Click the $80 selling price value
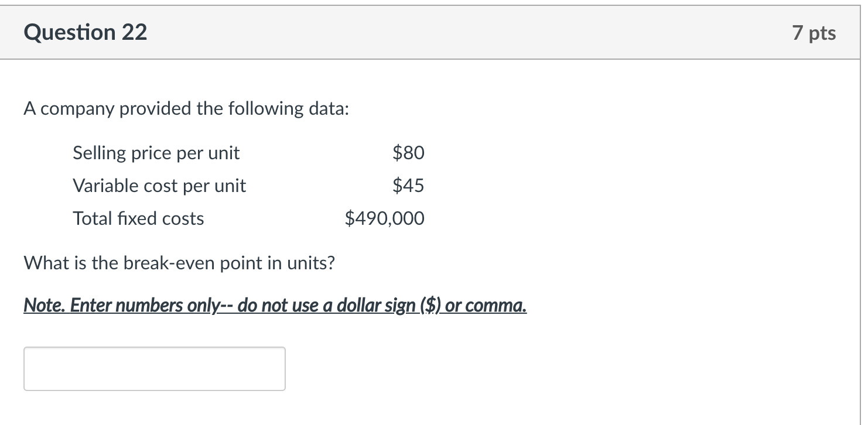The height and width of the screenshot is (425, 868). point(408,153)
